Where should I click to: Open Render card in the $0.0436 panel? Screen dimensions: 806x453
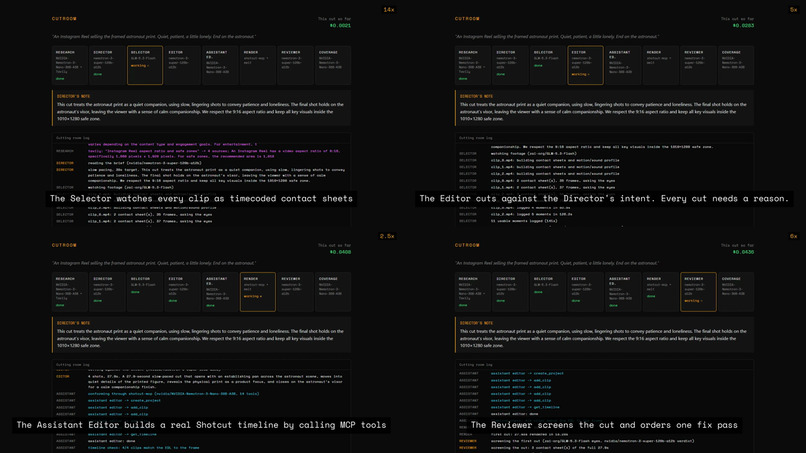pos(661,292)
